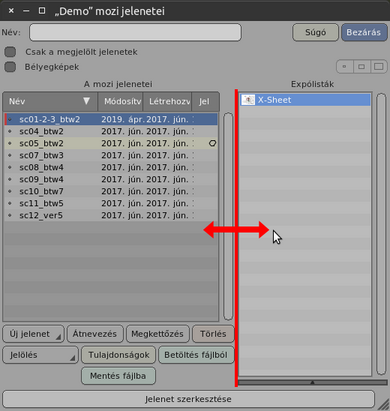Click the modified date of sc01-2-3_btw2
This screenshot has height=411, width=390.
(123, 119)
